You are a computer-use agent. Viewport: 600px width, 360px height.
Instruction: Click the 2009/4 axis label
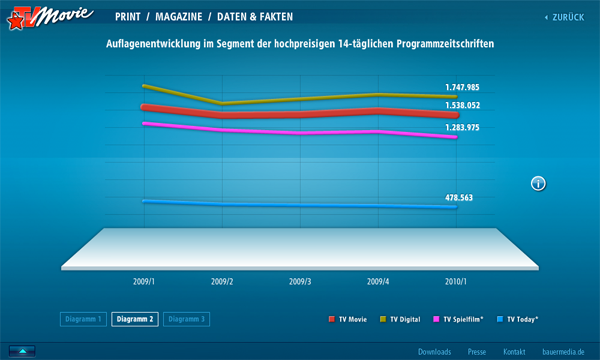coord(378,282)
